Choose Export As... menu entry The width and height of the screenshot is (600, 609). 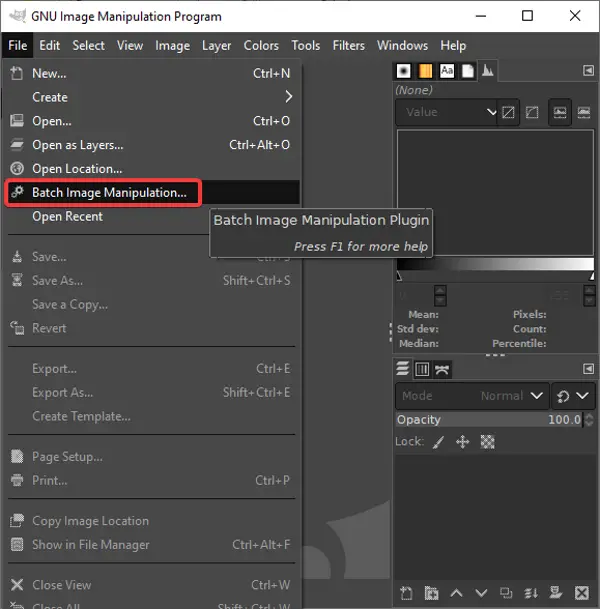151,392
